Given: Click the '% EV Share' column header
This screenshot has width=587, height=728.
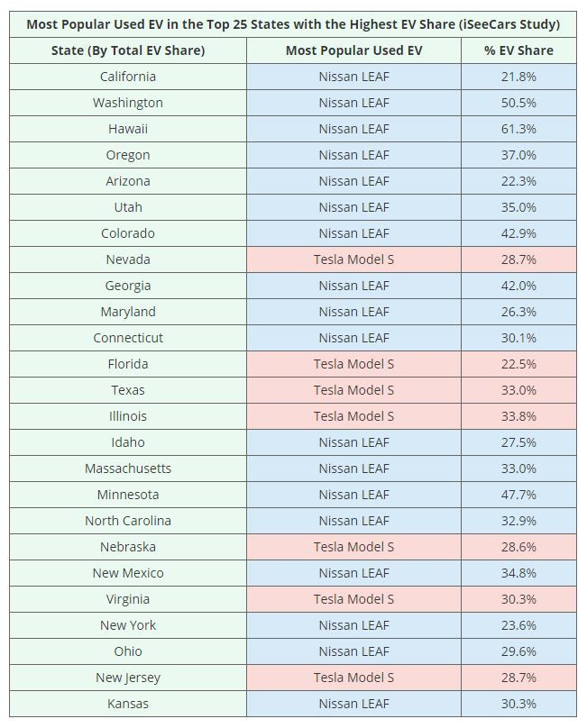Looking at the screenshot, I should pos(518,50).
